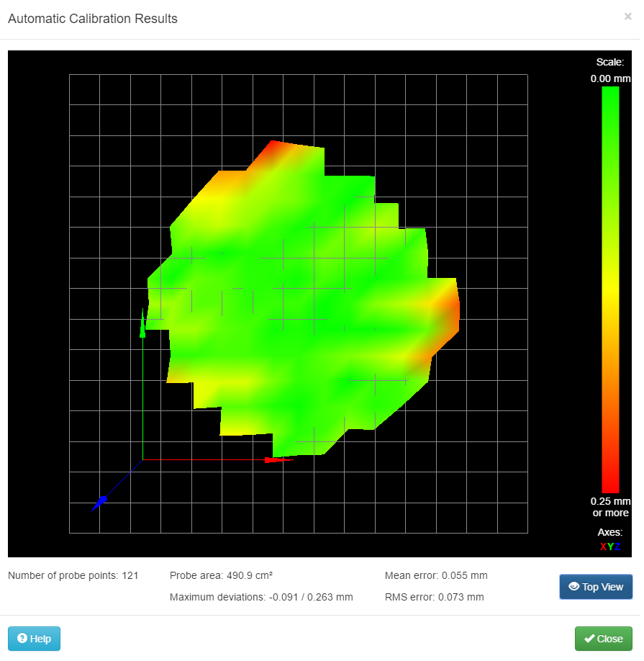This screenshot has height=661, width=644.
Task: Open Help for calibration results
Action: pyautogui.click(x=34, y=639)
